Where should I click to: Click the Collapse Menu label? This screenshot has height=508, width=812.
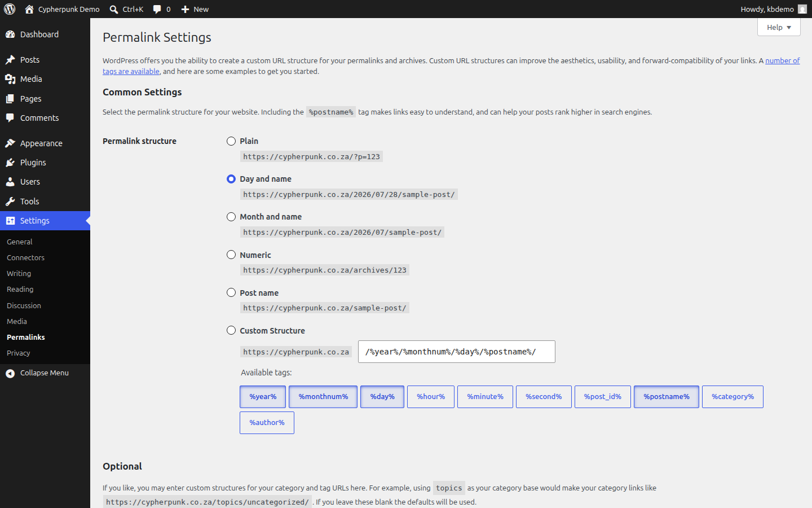click(45, 373)
